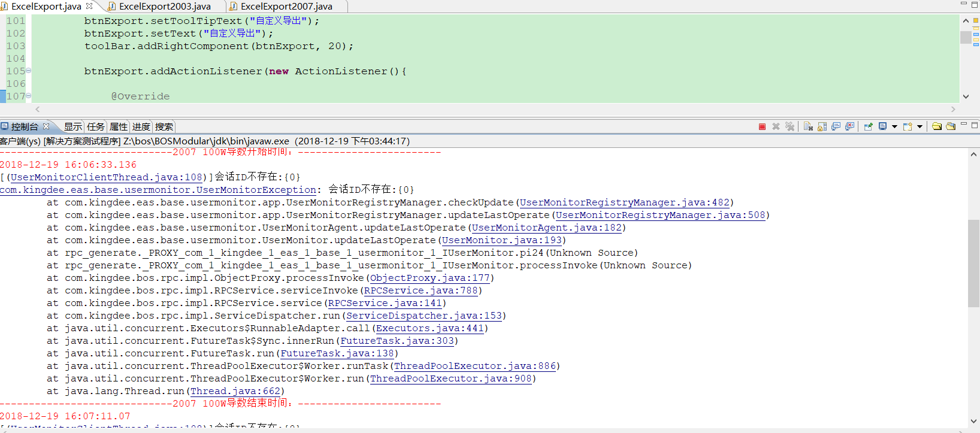Collapse the code fold at line 105

28,71
